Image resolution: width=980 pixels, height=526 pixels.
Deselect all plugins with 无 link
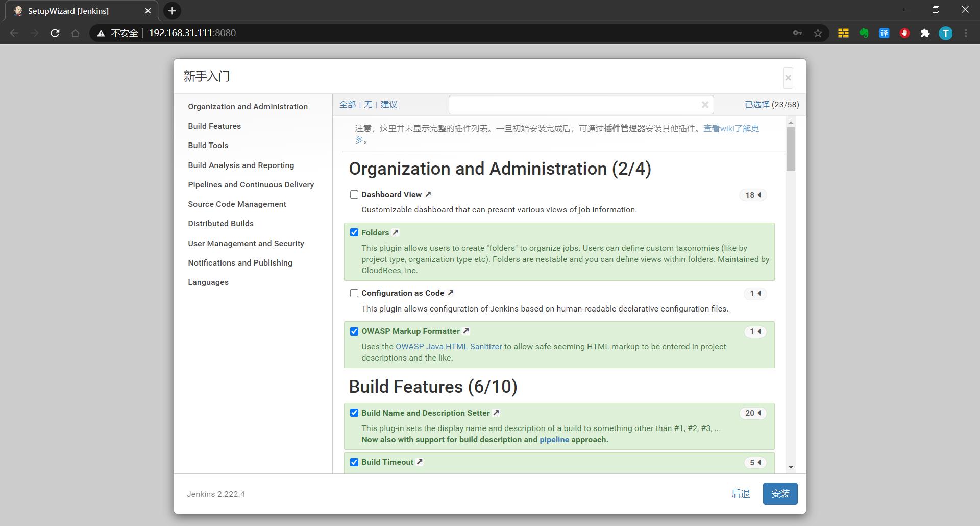368,104
